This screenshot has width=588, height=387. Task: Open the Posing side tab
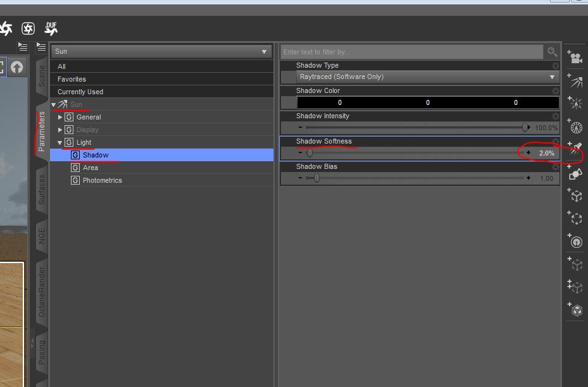[x=42, y=352]
